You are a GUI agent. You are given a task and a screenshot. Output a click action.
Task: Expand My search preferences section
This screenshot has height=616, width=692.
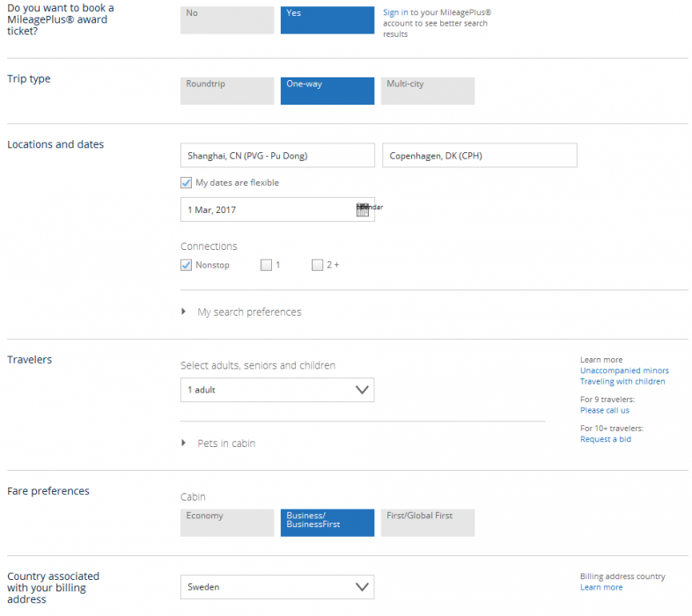tap(248, 312)
